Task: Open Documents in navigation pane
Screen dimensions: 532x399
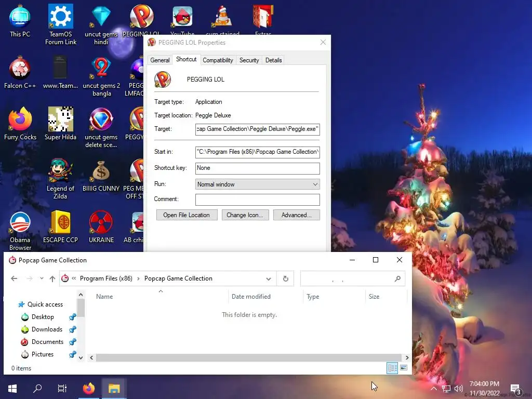Action: 47,342
